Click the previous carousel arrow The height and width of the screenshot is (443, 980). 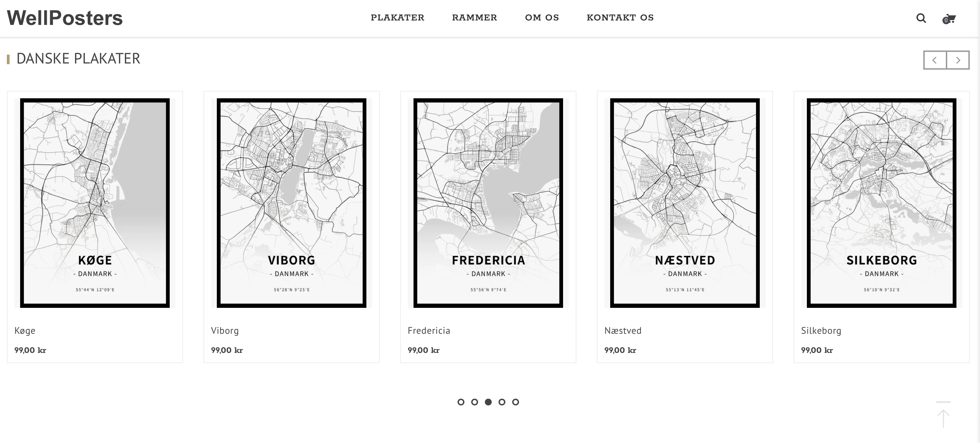(935, 60)
